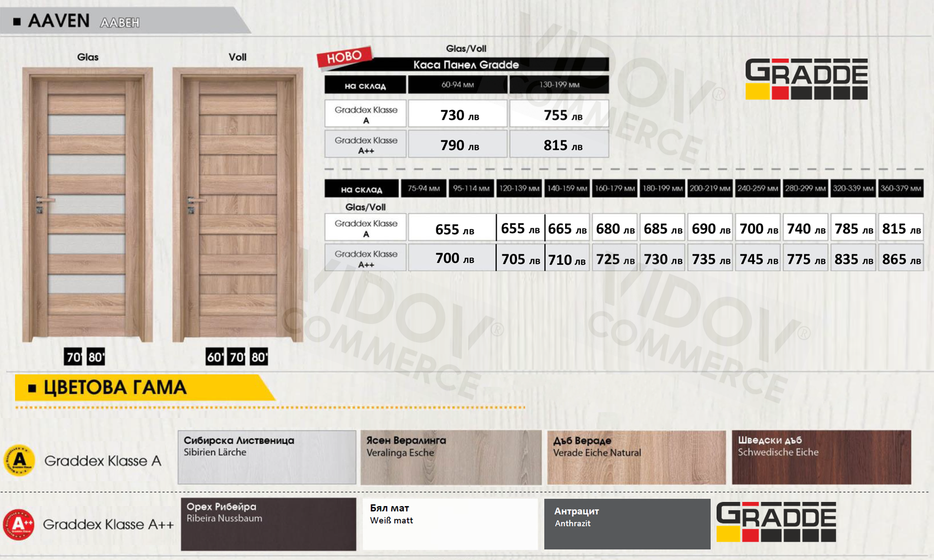Pick the Сибирска Лиственица color swatch

267,457
